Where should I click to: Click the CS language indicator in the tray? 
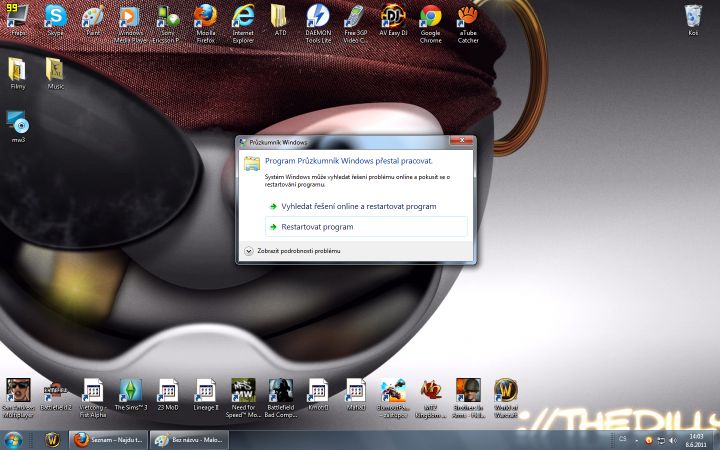coord(623,439)
